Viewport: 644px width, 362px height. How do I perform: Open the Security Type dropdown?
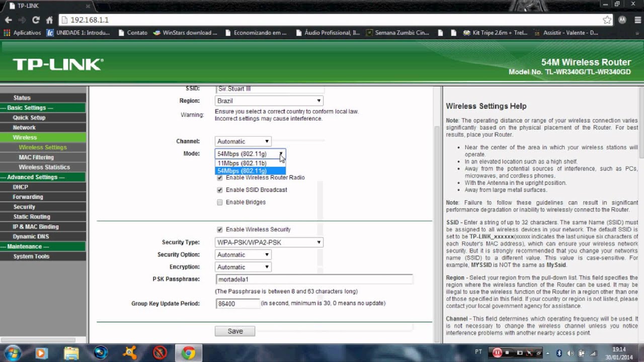[x=269, y=242]
